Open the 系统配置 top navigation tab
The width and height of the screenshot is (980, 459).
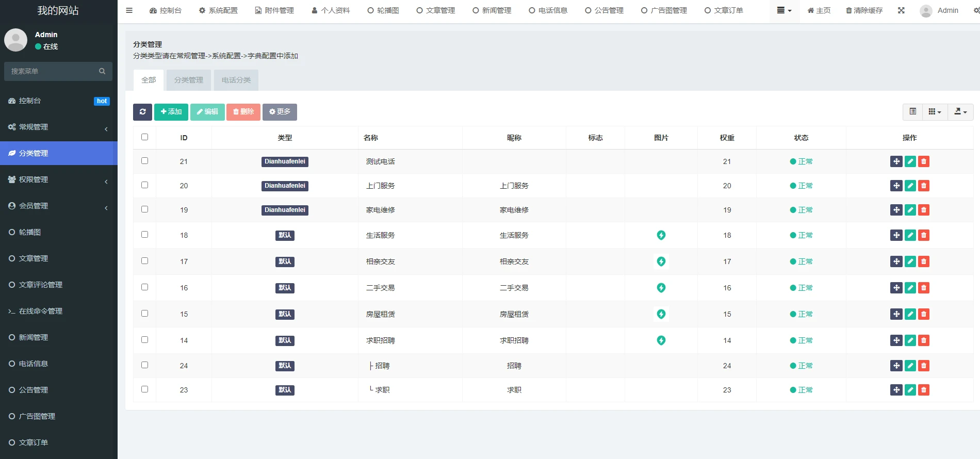(x=218, y=10)
